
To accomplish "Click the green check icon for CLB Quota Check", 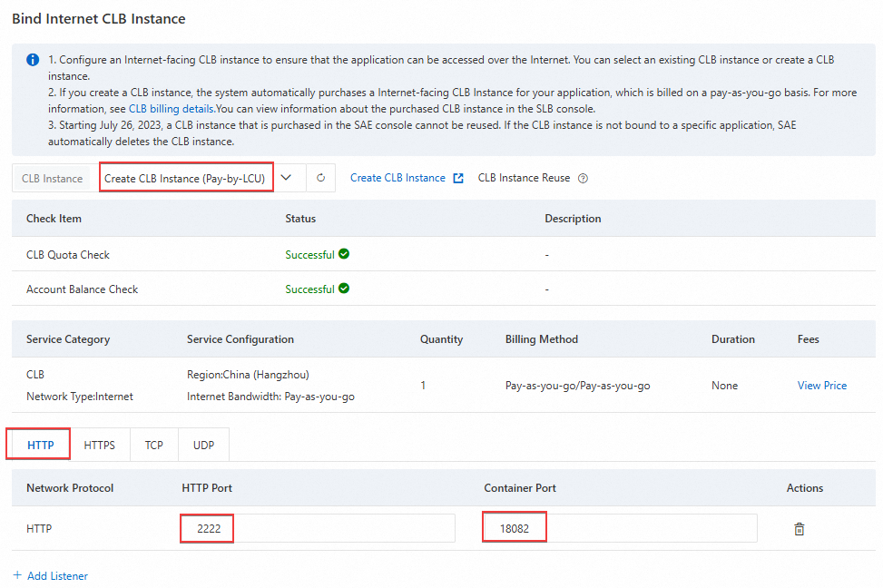I will [344, 254].
